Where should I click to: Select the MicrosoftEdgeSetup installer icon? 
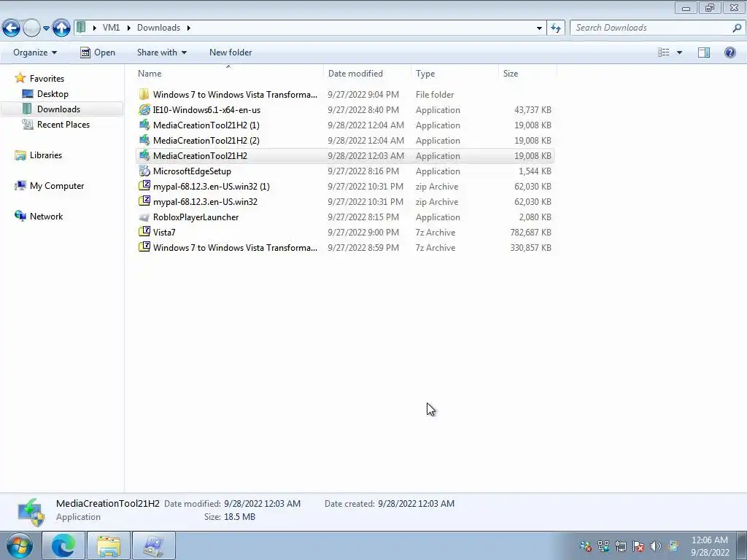click(144, 171)
